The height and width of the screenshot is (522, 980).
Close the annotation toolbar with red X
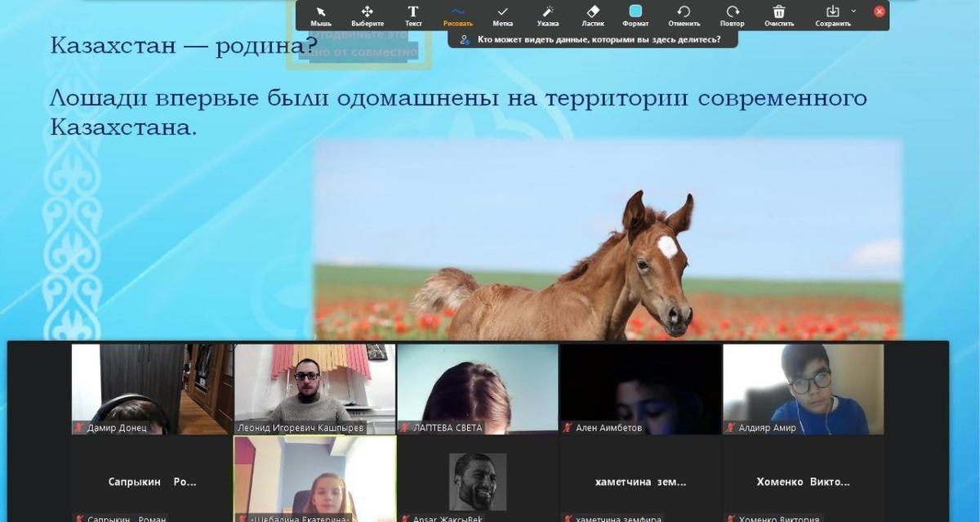(x=880, y=11)
